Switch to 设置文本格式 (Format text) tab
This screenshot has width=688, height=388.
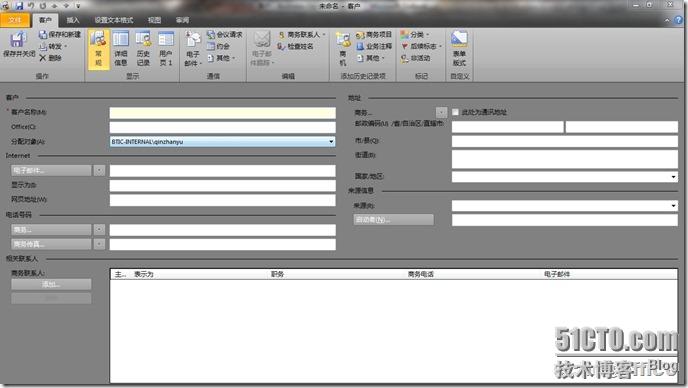pos(114,20)
